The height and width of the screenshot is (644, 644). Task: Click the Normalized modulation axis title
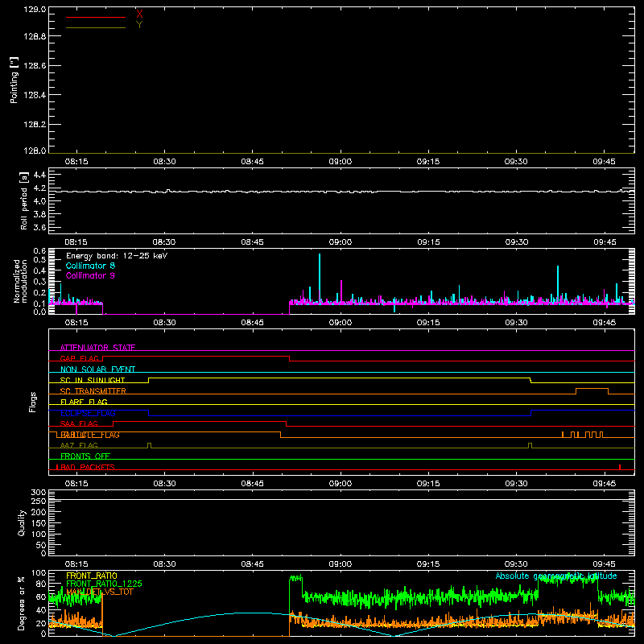20,281
